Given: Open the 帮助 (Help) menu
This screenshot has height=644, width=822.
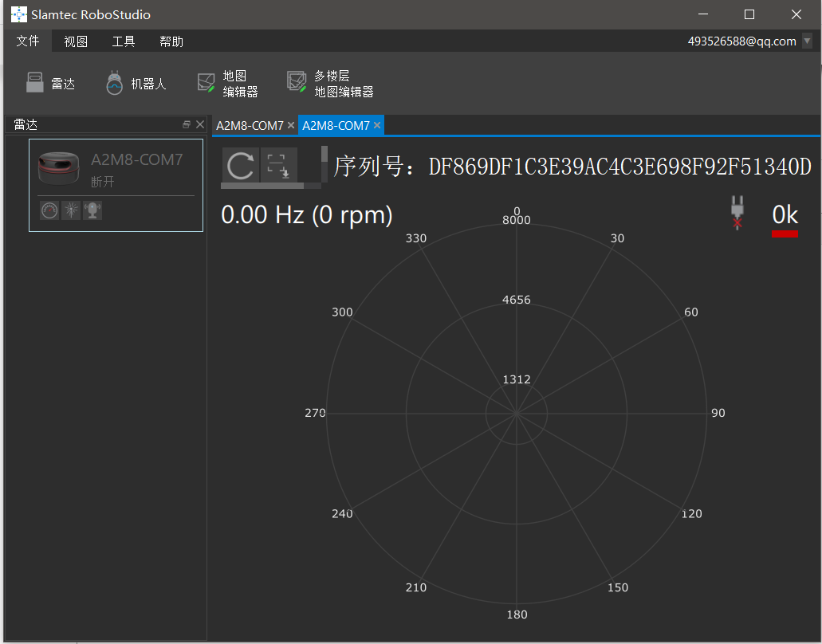Looking at the screenshot, I should 171,41.
